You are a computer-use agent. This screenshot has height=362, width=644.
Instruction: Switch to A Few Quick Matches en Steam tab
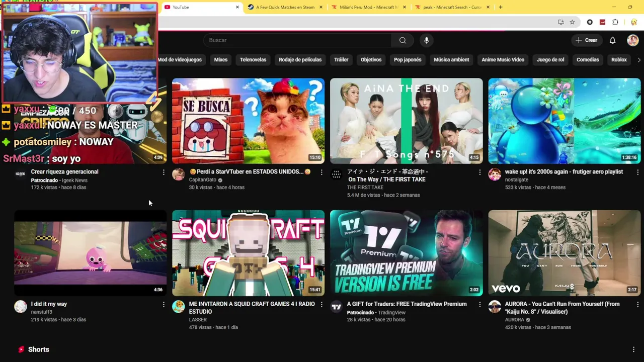pos(285,7)
